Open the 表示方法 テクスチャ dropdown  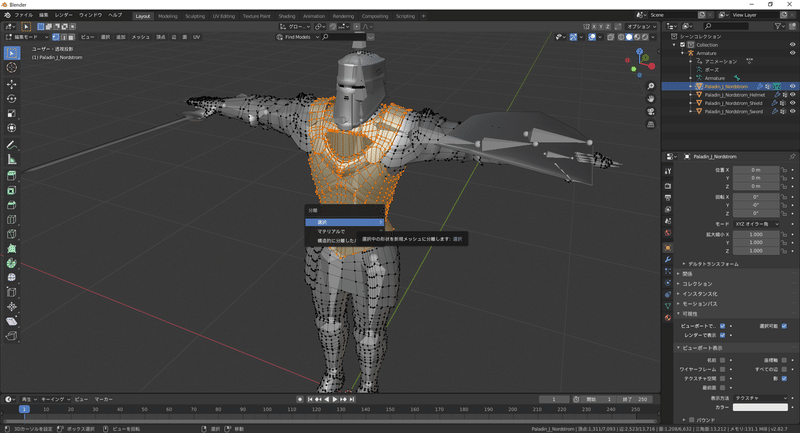761,398
